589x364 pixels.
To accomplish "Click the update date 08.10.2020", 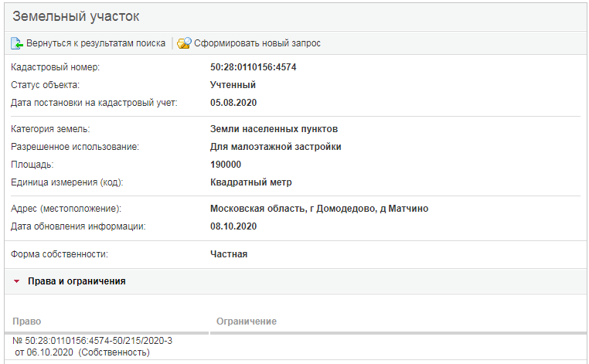I will (x=233, y=226).
